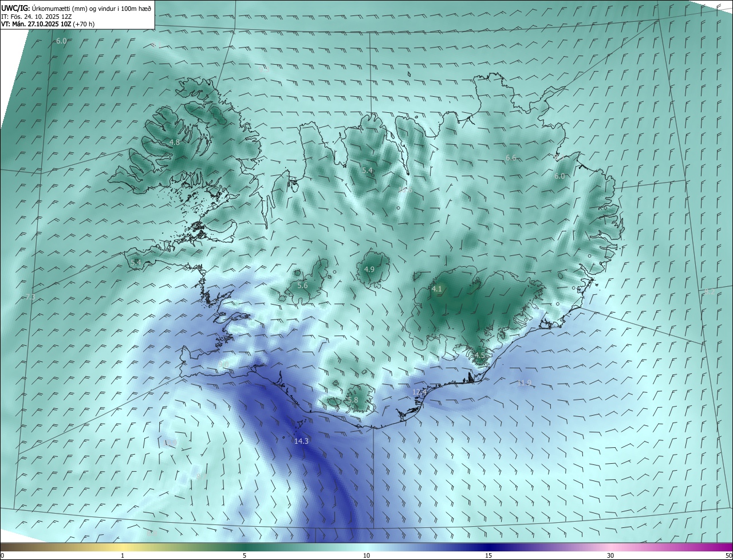Click the 6.0 label just below the title box
The image size is (733, 560).
[x=61, y=41]
